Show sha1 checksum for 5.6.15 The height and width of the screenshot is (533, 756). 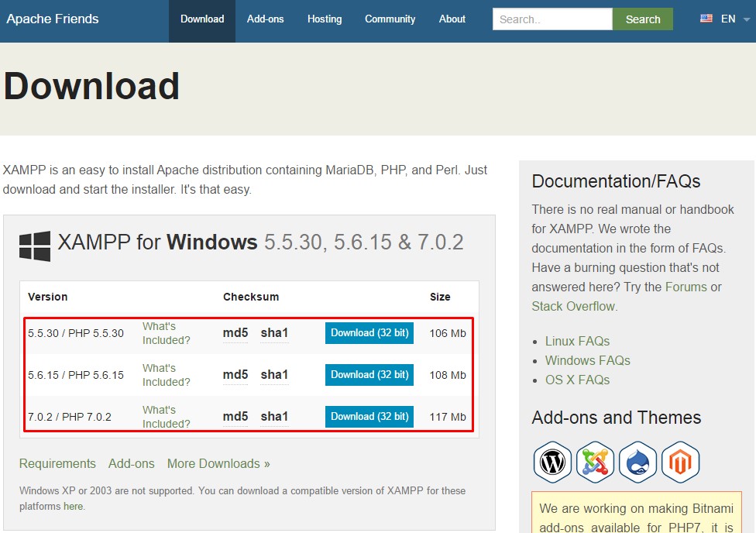click(x=274, y=375)
